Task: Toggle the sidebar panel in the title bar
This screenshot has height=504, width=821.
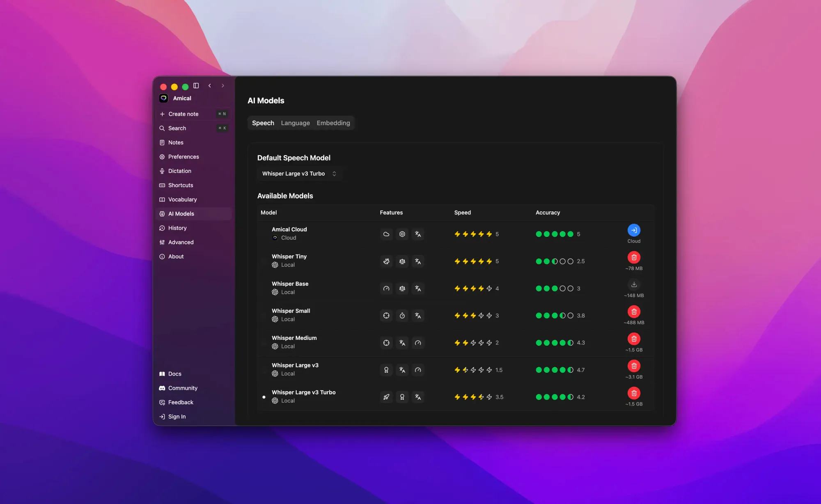Action: tap(196, 86)
